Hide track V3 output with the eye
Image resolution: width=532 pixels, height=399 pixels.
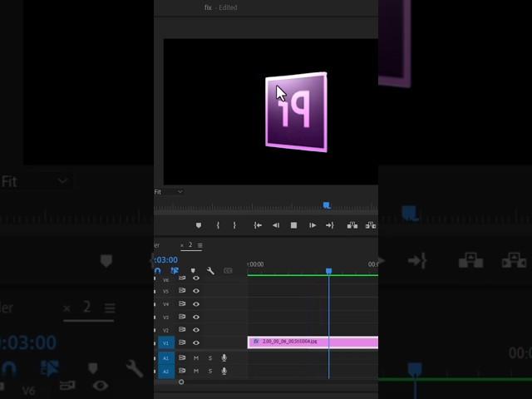(x=196, y=317)
